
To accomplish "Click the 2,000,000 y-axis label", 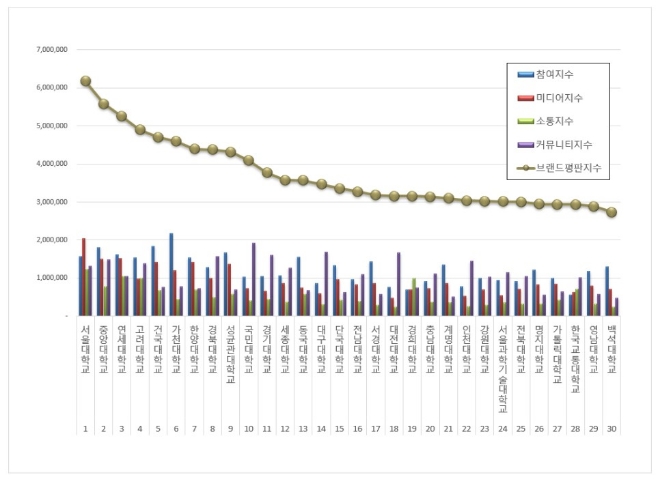I will tap(52, 240).
